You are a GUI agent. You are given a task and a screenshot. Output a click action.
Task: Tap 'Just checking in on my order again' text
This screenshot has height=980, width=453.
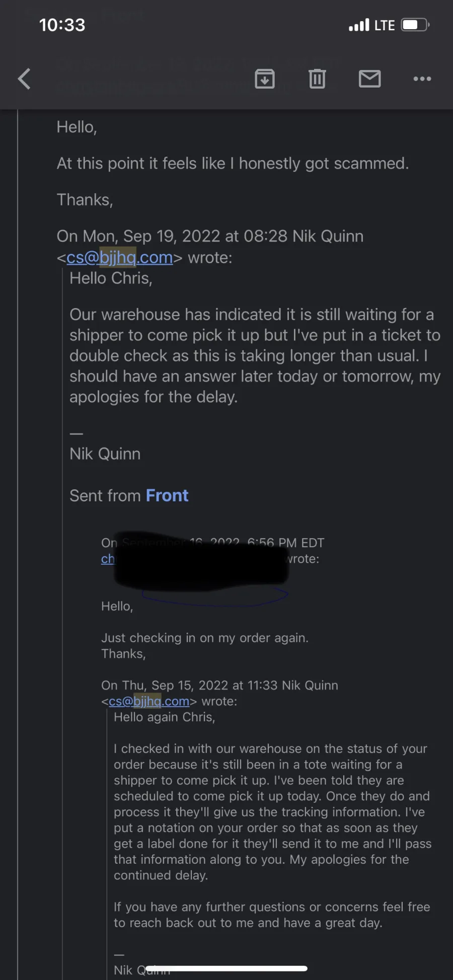coord(204,638)
